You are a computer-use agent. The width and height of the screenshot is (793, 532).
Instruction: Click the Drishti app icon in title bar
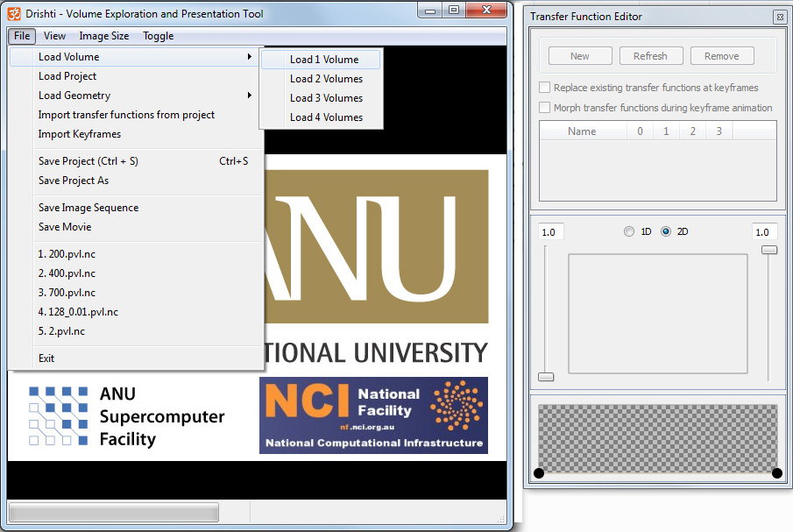point(14,14)
